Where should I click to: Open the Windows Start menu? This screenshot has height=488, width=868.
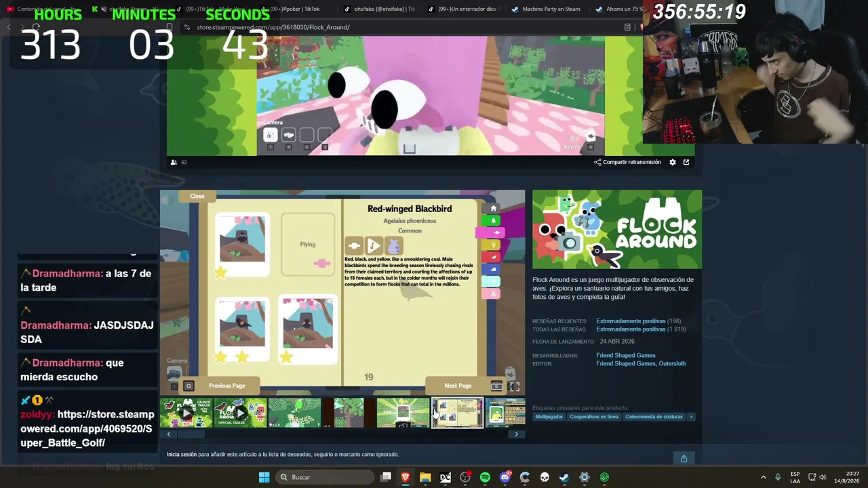click(264, 477)
